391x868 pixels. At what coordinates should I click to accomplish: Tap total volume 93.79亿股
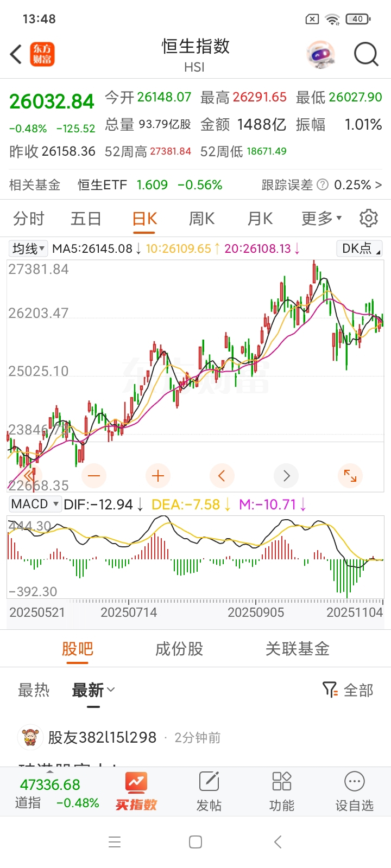(x=165, y=125)
